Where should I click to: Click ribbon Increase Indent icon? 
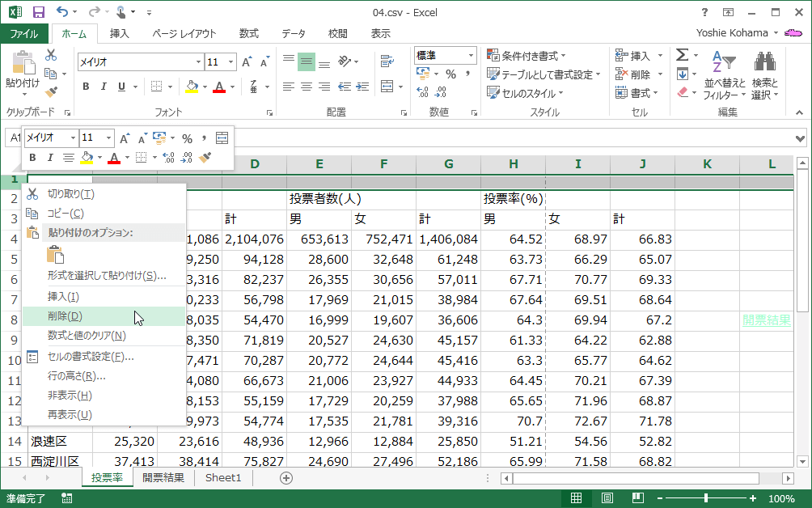(x=362, y=87)
